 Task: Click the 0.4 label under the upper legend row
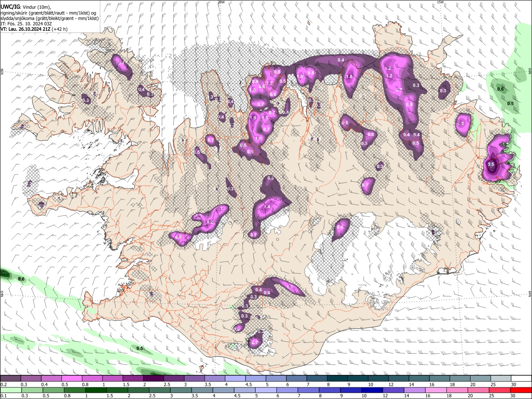tap(44, 384)
